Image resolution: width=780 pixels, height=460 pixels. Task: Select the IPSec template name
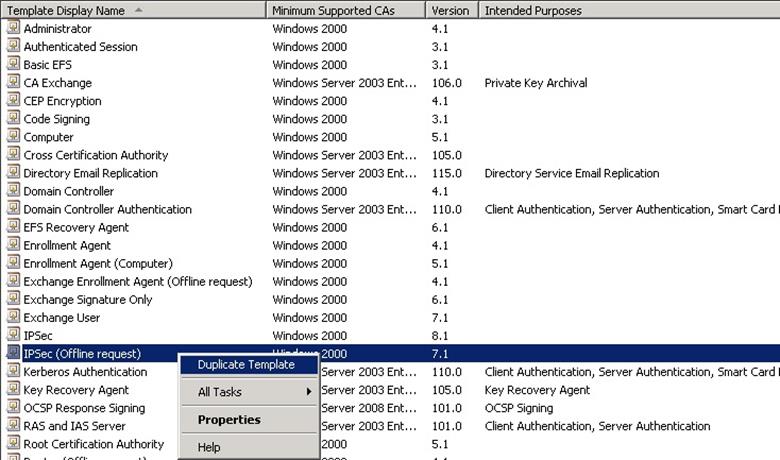[x=38, y=336]
